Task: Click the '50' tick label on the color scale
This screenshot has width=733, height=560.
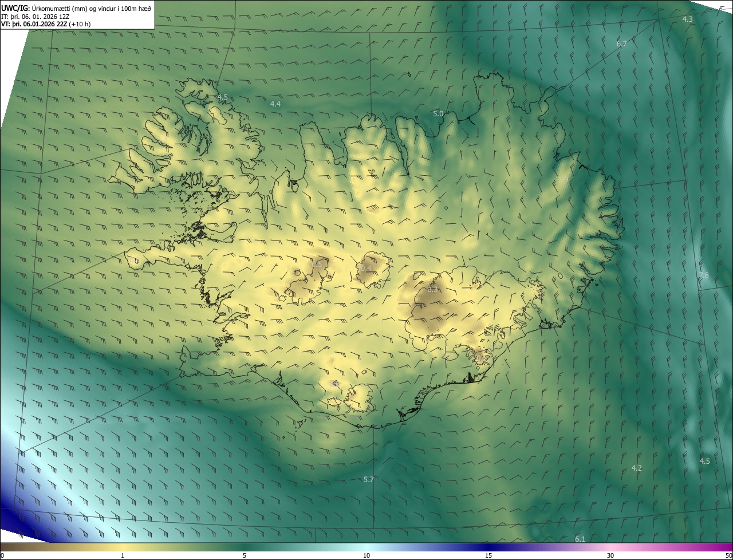Action: click(728, 555)
